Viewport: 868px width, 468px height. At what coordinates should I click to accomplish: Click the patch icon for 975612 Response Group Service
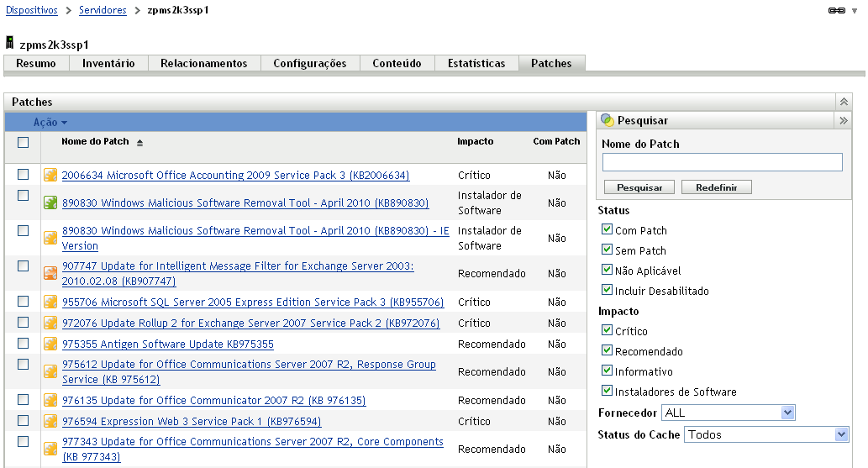point(50,371)
